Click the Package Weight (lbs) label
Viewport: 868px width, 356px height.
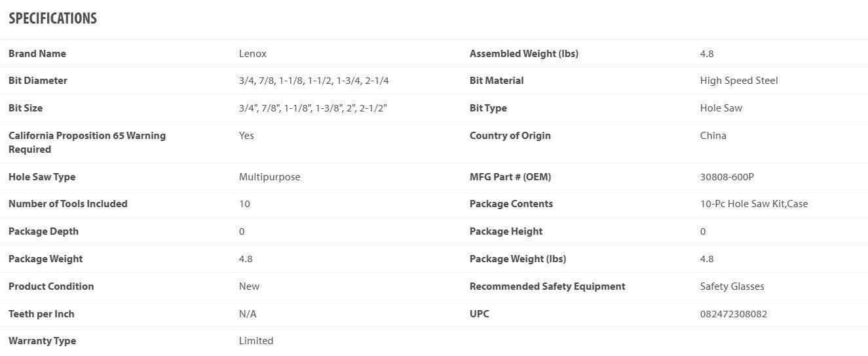point(518,259)
